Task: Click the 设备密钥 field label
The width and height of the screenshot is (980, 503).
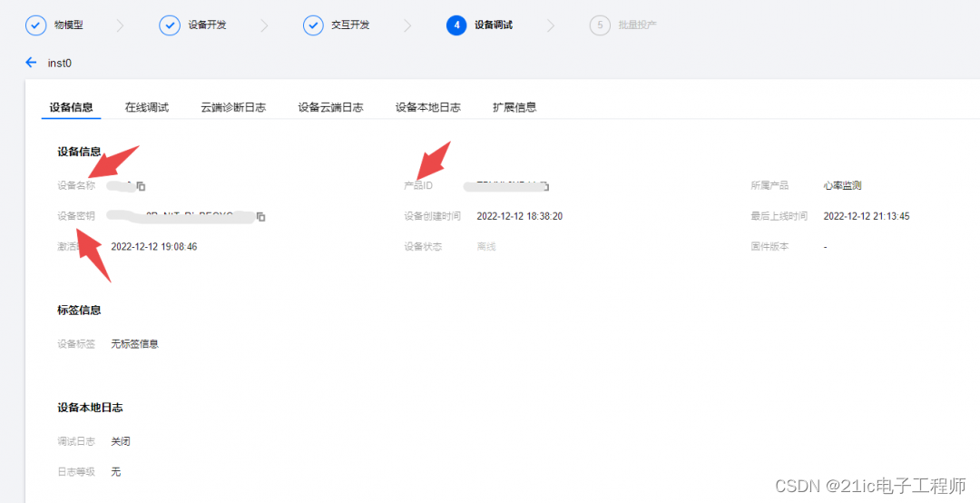Action: click(76, 216)
